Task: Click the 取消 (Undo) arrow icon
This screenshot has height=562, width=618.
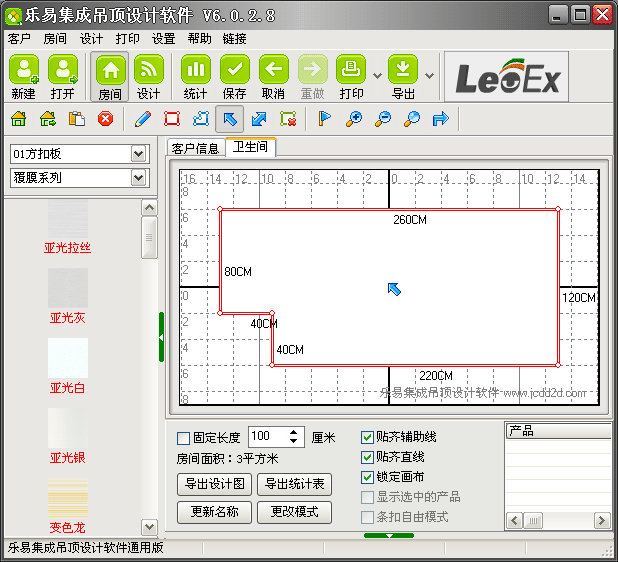Action: (273, 76)
